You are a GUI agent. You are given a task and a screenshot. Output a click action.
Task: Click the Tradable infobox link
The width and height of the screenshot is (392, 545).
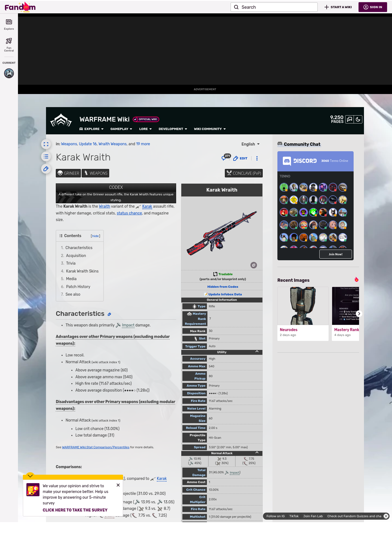click(225, 274)
